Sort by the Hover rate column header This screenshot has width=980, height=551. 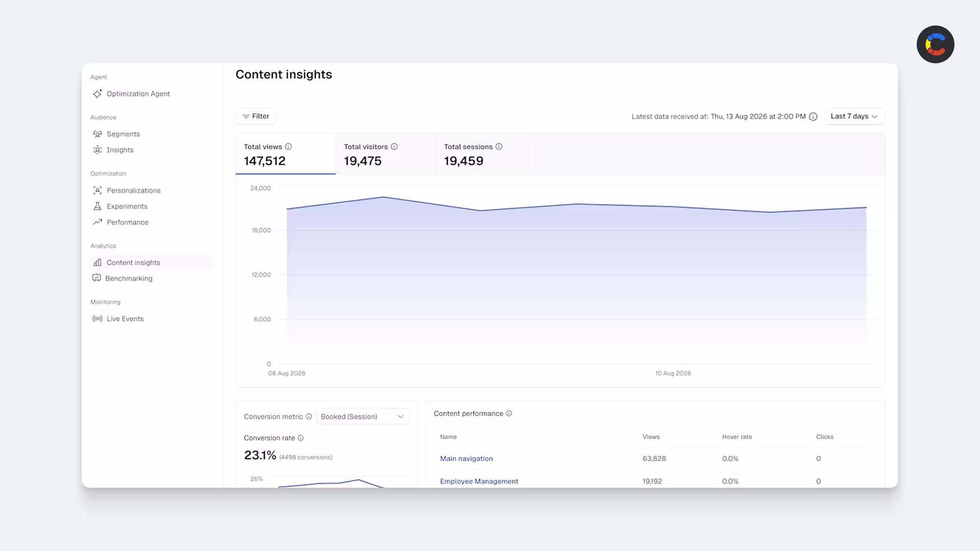[737, 437]
